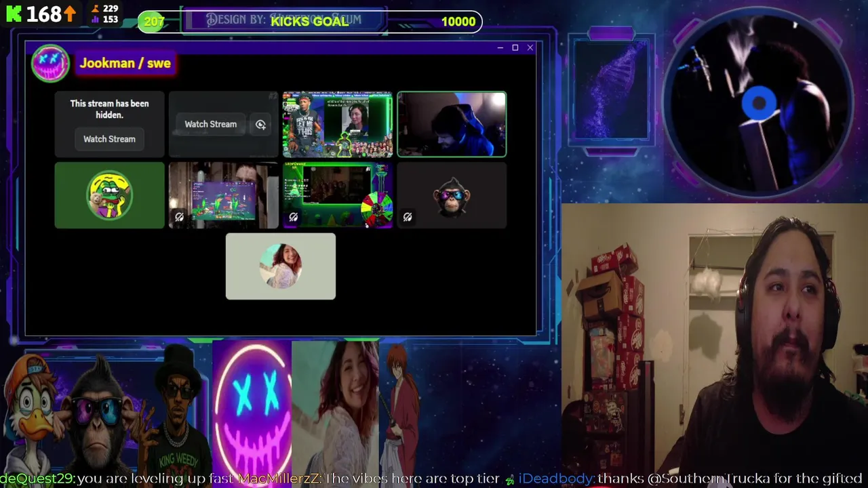Select the green-outlined webcam tile with blue lighting
The width and height of the screenshot is (868, 488).
pos(452,124)
